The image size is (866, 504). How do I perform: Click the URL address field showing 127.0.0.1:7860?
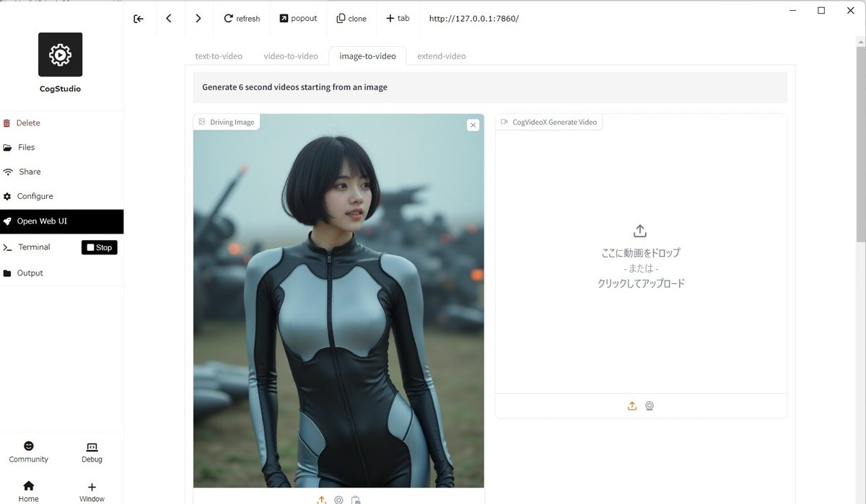(473, 18)
